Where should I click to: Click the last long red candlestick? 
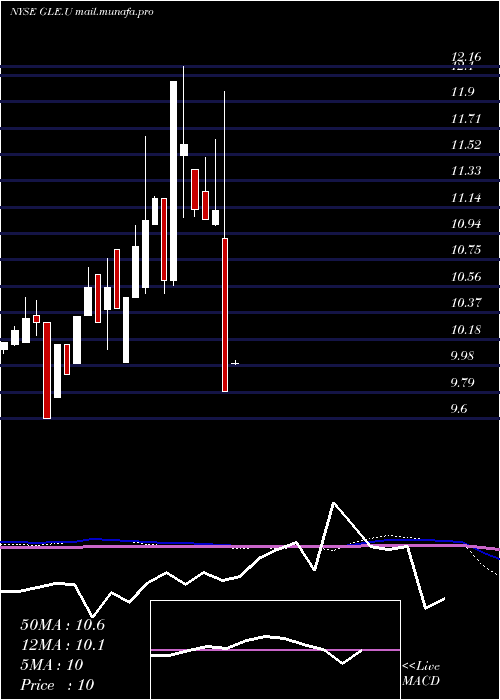tap(225, 315)
